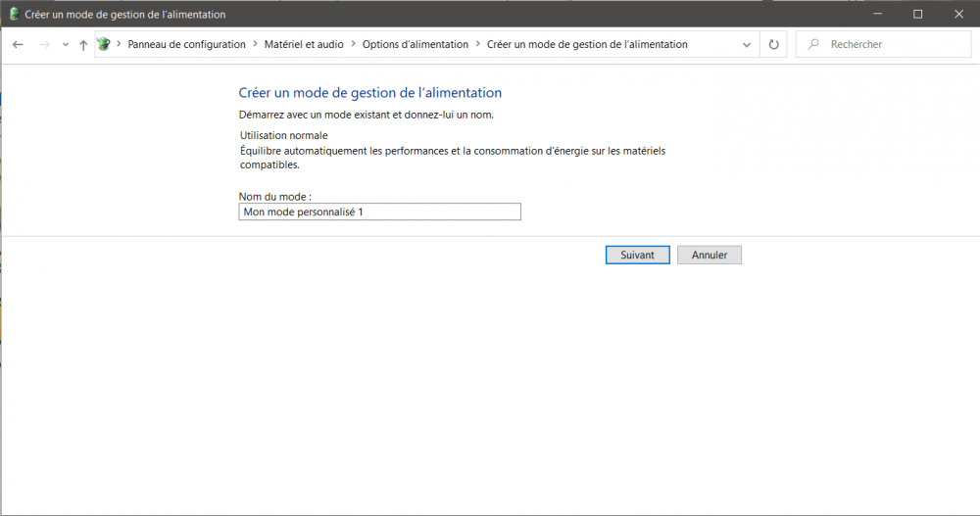The image size is (980, 516).
Task: Click the power options icon in address bar
Action: (104, 44)
